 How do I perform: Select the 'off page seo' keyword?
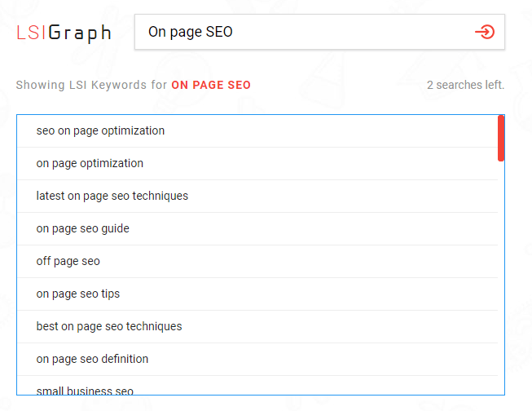[x=257, y=262]
